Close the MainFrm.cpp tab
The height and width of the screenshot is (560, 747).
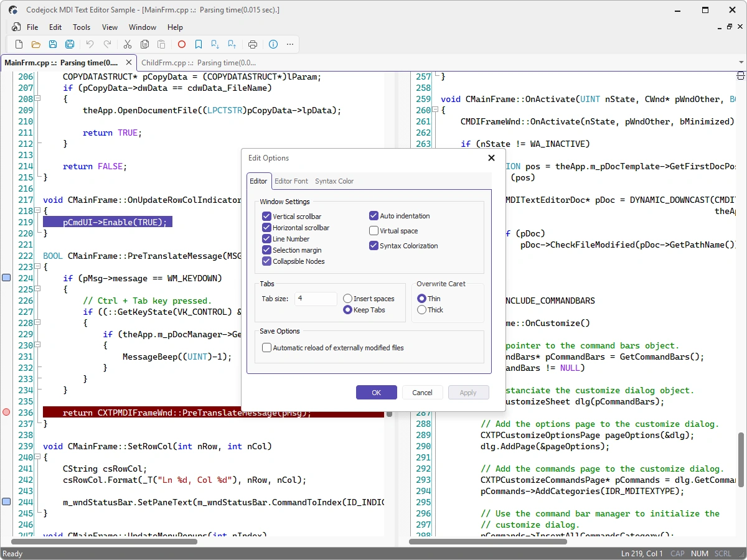tap(129, 62)
